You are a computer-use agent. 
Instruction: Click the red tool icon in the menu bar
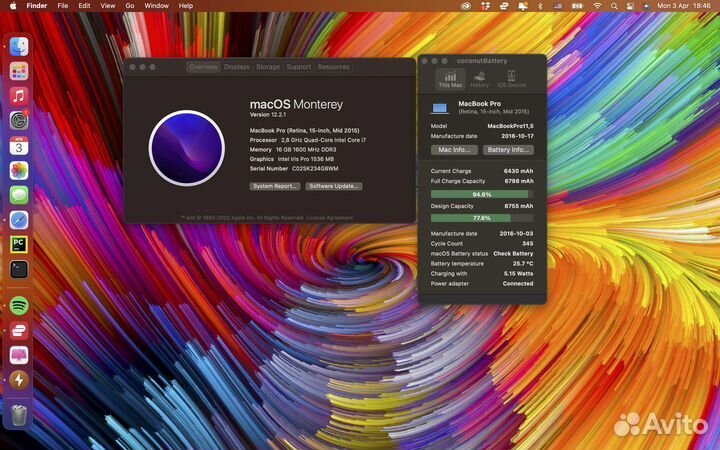tap(485, 6)
